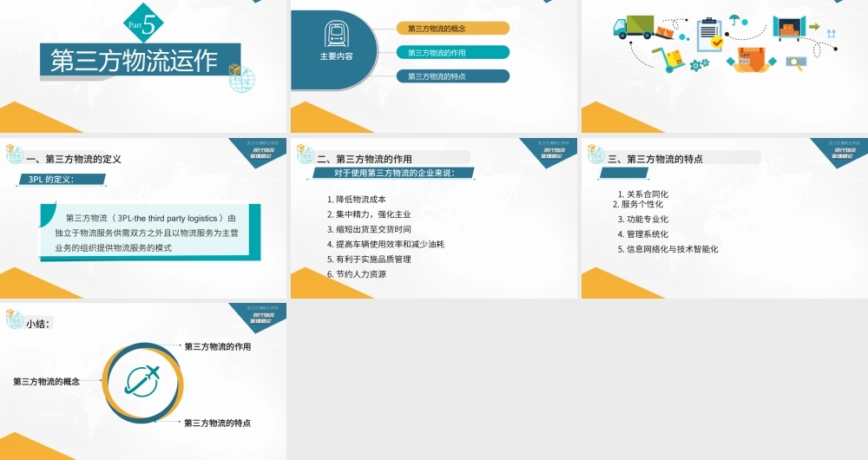The image size is (868, 460).
Task: Select list item 服务个性化
Action: pos(638,204)
